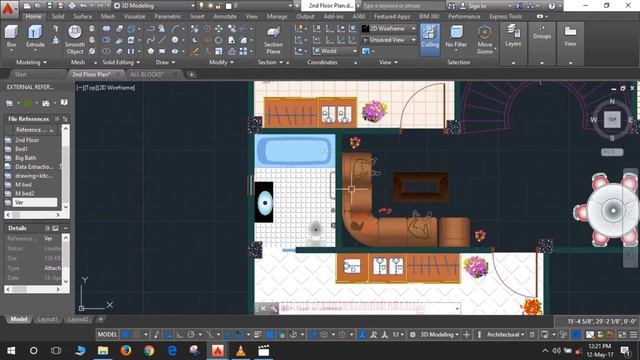Expand the Draw panel arrow

[173, 62]
